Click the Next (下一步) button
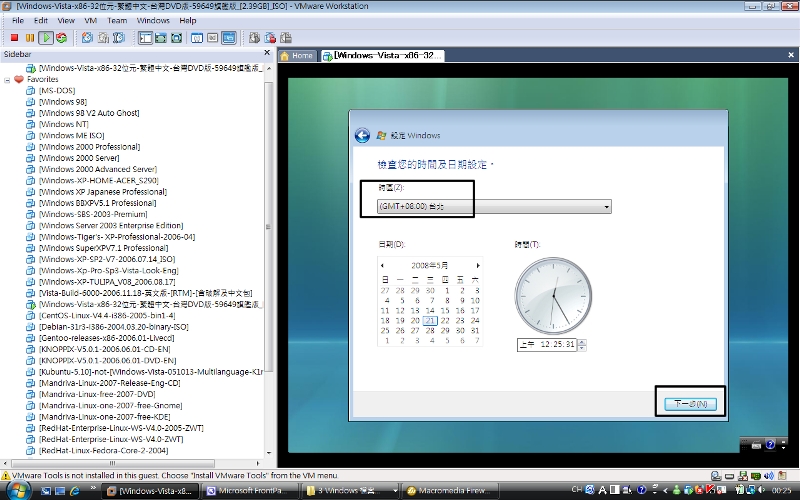Screen dimensions: 800x500 pos(690,404)
